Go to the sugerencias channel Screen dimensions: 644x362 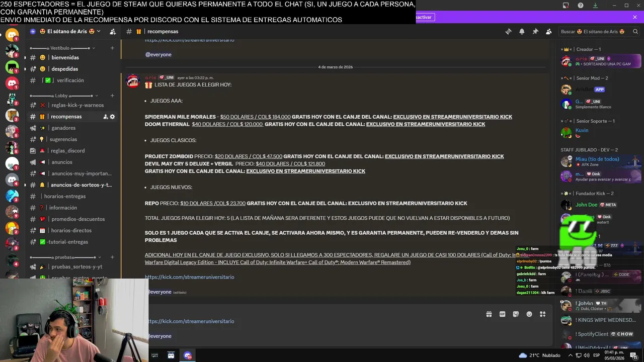point(71,139)
